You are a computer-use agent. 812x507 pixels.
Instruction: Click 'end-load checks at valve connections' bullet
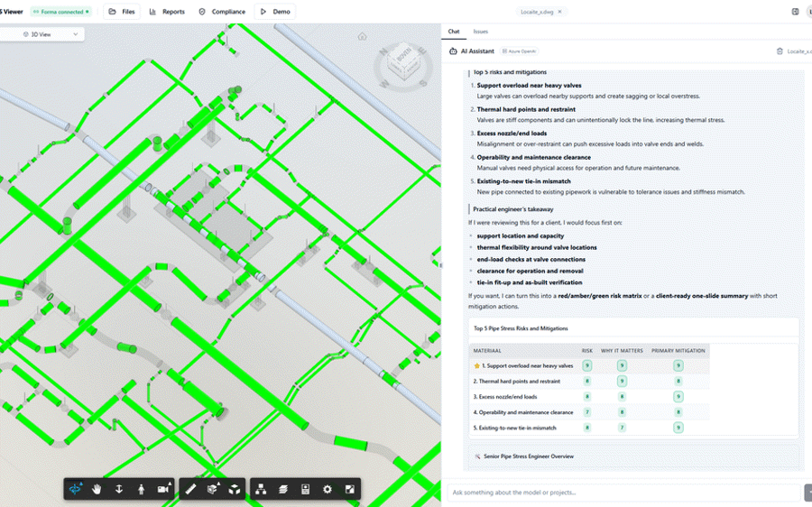tap(531, 259)
